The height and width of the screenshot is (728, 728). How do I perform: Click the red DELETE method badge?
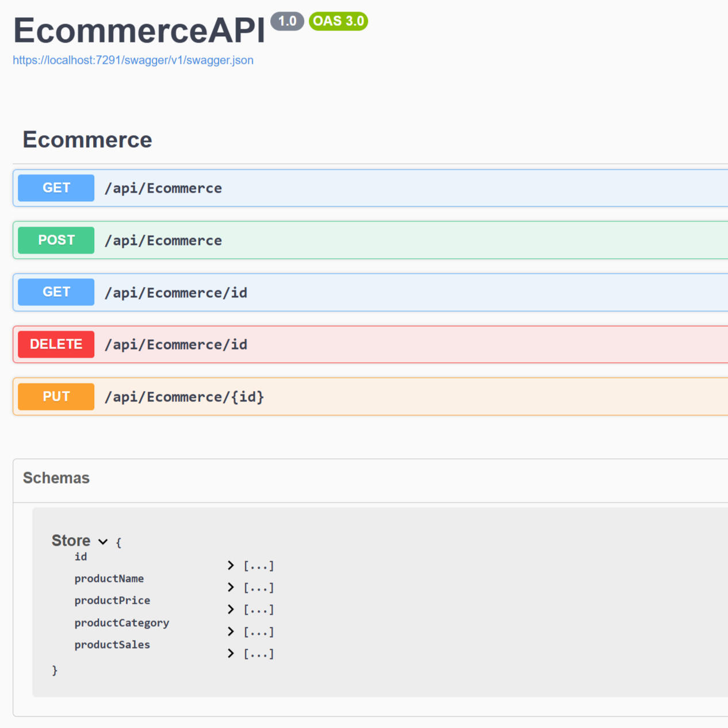pos(55,344)
